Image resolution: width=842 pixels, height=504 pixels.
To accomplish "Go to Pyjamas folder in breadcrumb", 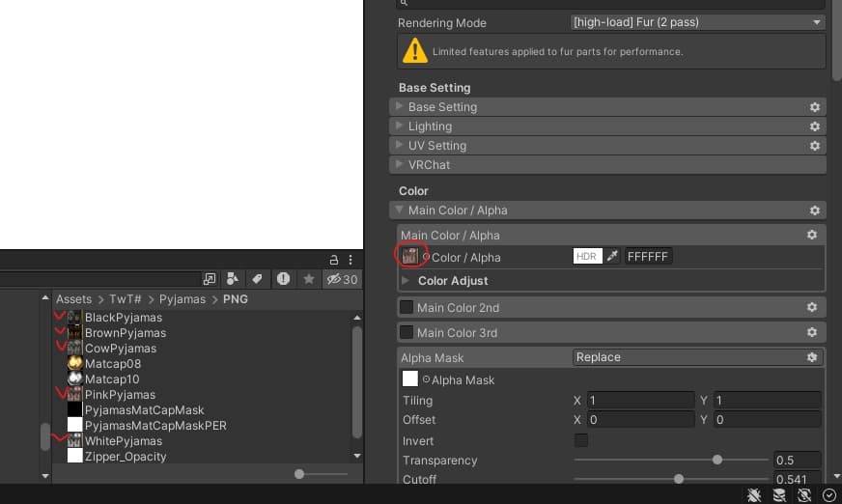I will pos(182,299).
